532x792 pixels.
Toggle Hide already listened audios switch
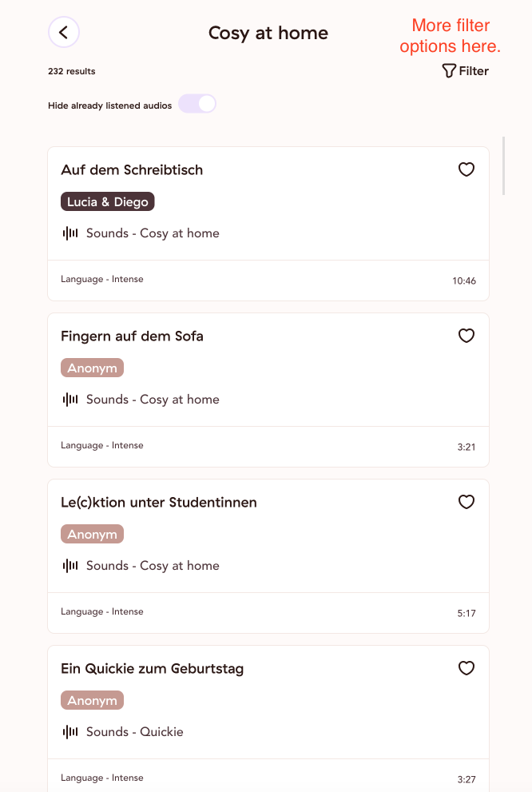point(197,104)
